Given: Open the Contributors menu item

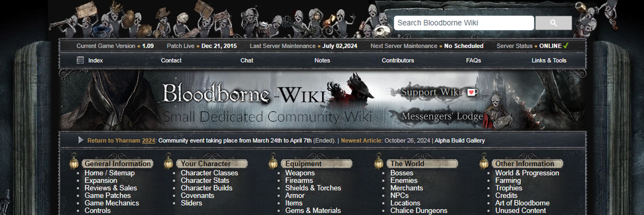Looking at the screenshot, I should click(x=398, y=60).
